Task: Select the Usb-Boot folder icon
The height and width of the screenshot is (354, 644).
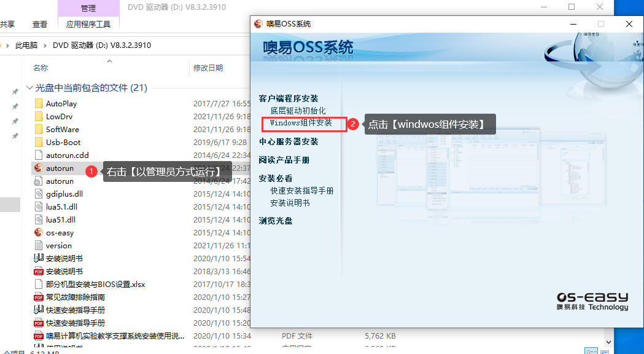Action: pyautogui.click(x=38, y=142)
